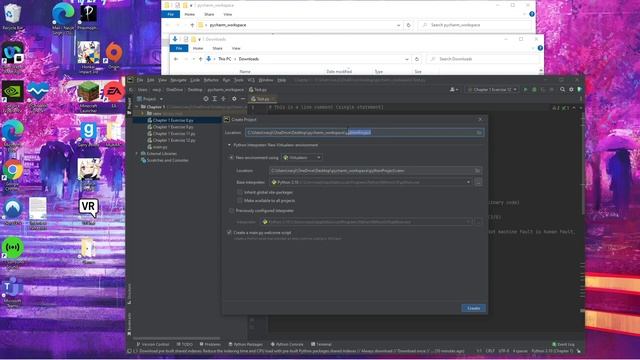Open Python Console tool window
This screenshot has height=360, width=640.
pyautogui.click(x=287, y=344)
